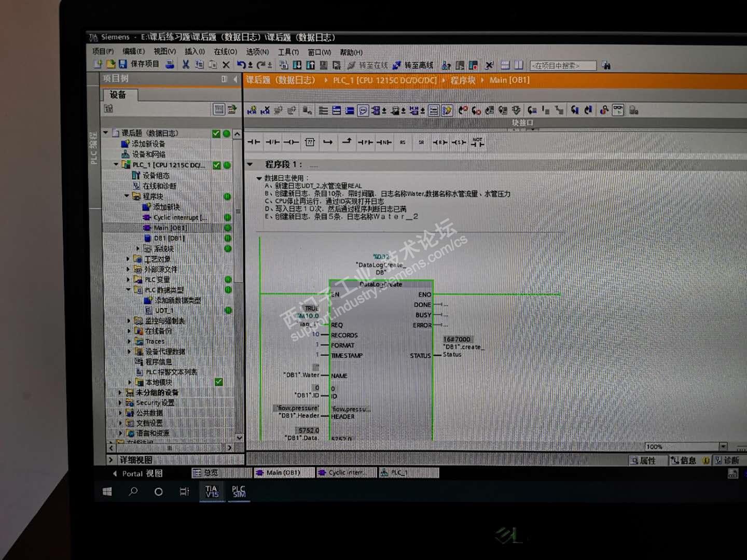Collapse the PLC_1 tree node
The image size is (747, 560).
click(116, 164)
